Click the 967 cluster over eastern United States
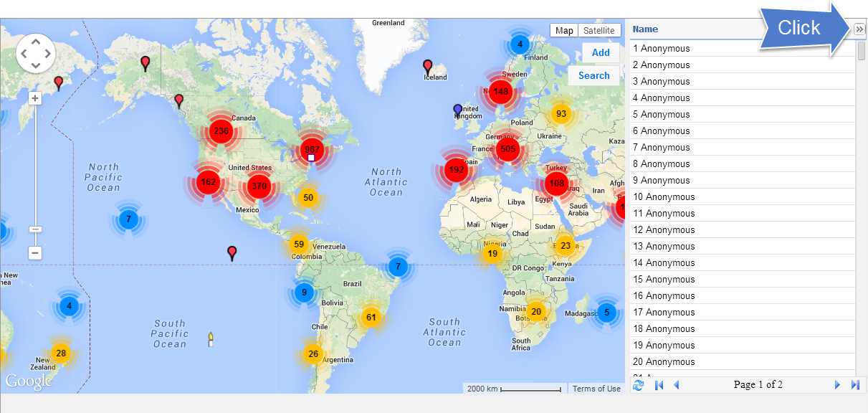Screen dimensions: 868x413 [x=312, y=150]
